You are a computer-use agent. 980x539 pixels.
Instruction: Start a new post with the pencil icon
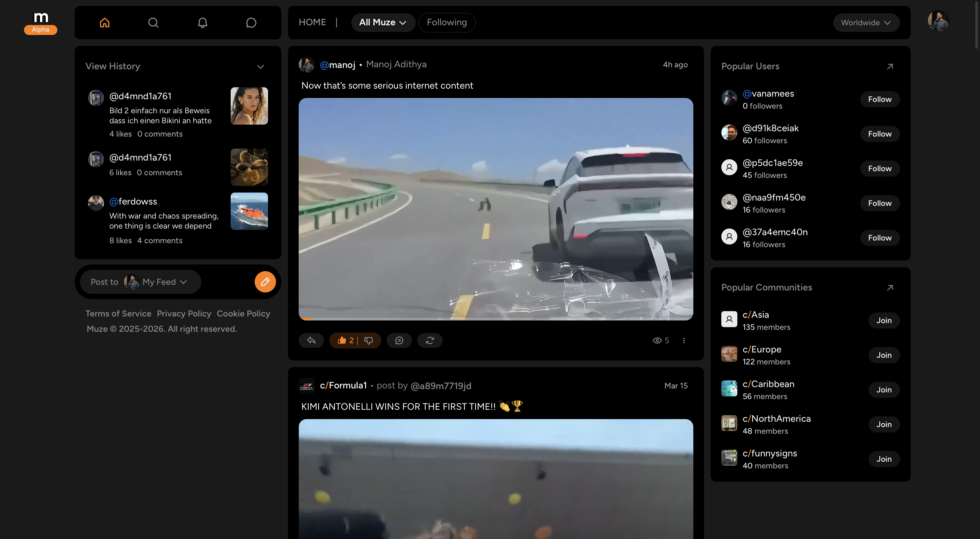(265, 282)
